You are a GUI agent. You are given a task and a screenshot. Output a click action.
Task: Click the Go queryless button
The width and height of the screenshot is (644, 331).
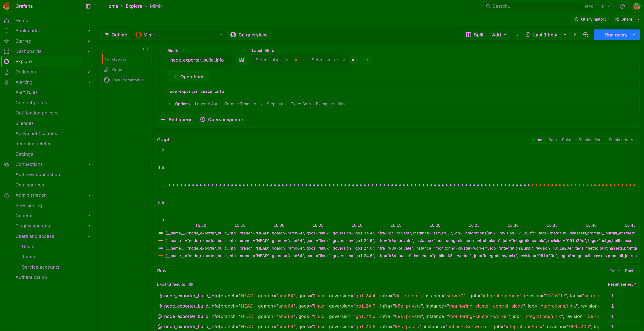pos(249,35)
